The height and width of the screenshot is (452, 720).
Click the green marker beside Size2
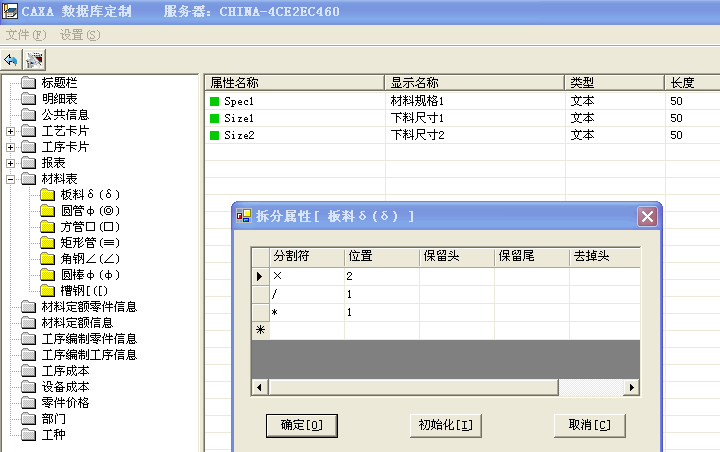pyautogui.click(x=213, y=135)
